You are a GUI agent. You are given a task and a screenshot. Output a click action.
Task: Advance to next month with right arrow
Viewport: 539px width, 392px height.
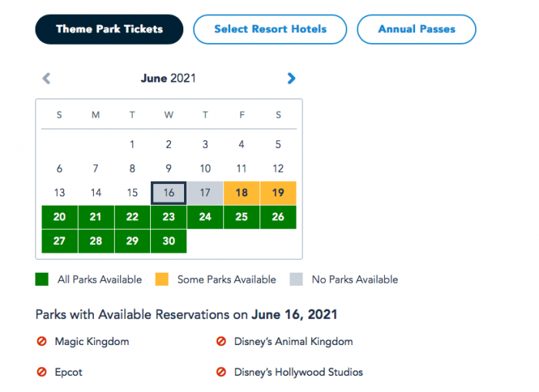(291, 78)
